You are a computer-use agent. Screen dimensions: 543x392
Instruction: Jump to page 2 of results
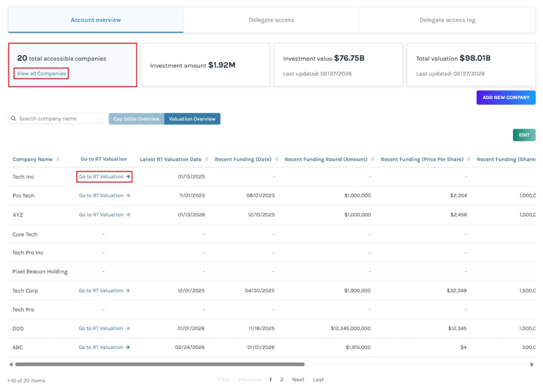282,380
